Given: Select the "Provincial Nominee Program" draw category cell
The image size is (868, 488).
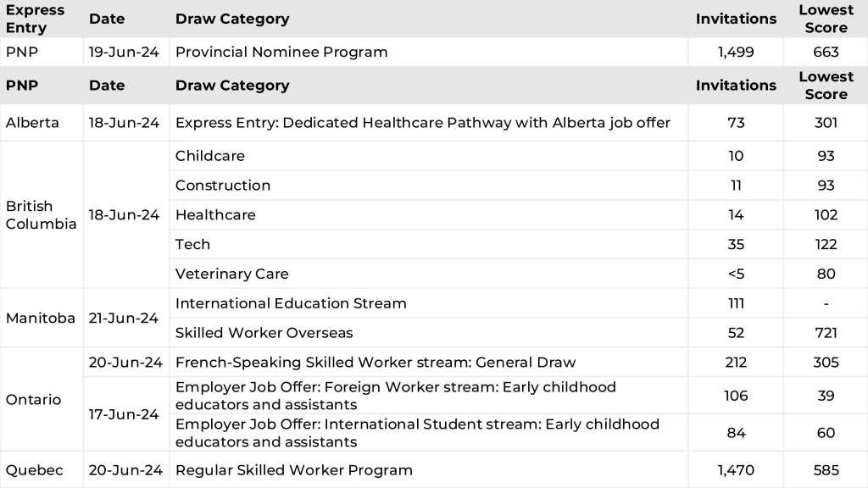Looking at the screenshot, I should pos(281,52).
